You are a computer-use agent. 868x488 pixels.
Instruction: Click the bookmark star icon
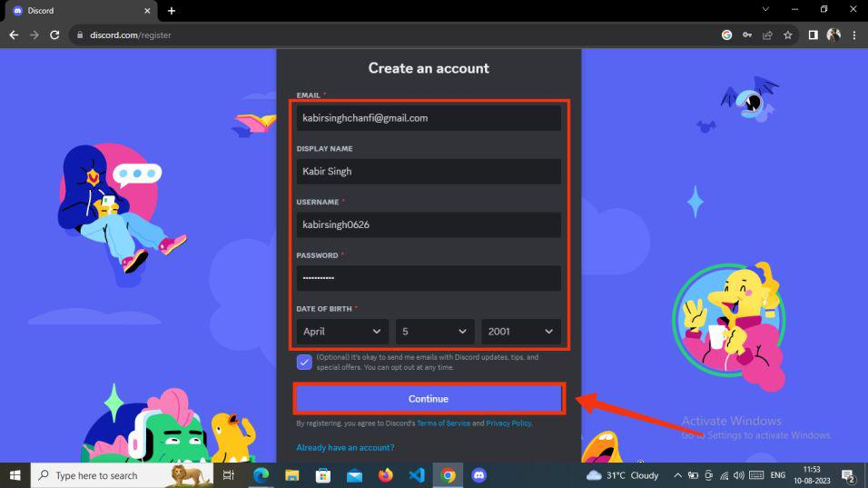pos(788,35)
